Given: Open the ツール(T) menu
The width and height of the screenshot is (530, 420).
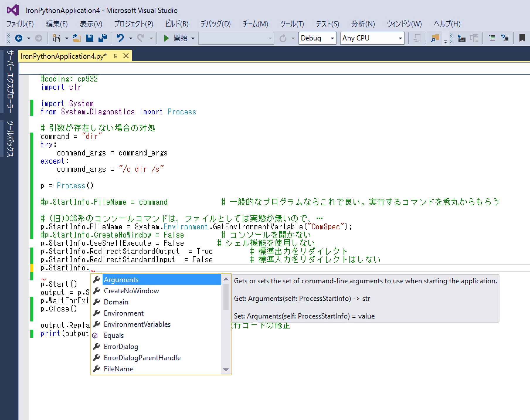Looking at the screenshot, I should pyautogui.click(x=292, y=24).
